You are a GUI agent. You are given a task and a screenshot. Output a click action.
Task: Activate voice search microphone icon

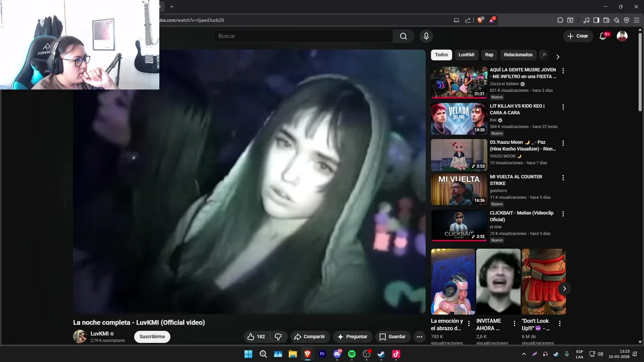(426, 36)
